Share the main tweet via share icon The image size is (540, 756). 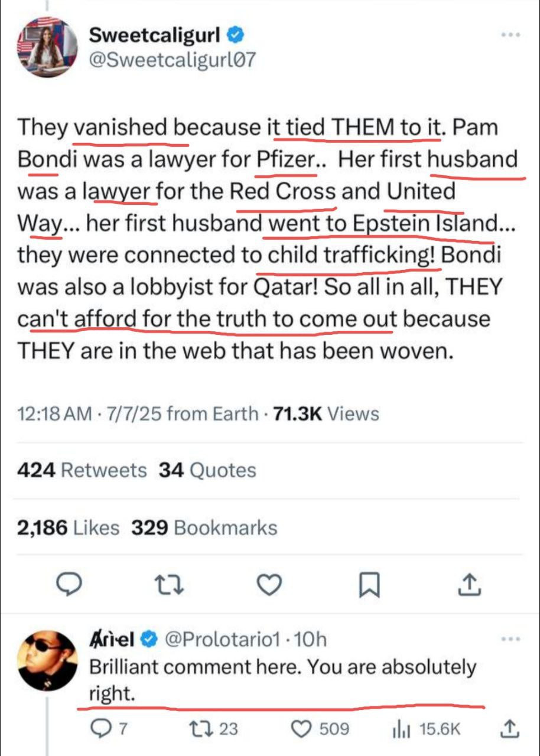click(470, 585)
